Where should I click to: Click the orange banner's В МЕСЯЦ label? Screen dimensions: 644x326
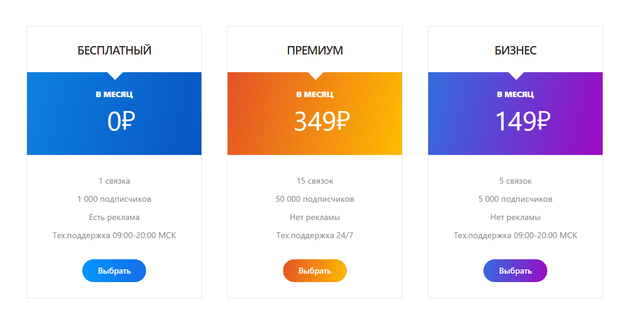(x=315, y=94)
